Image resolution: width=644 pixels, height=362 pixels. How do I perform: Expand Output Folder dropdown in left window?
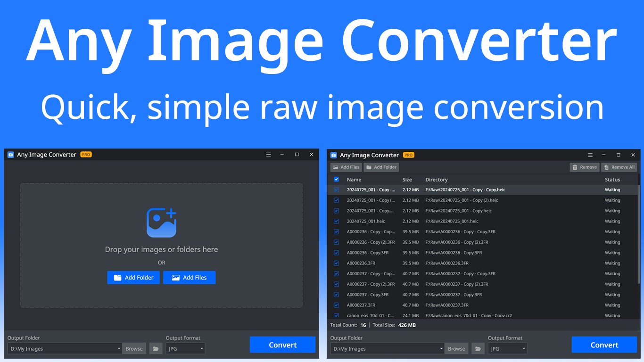click(119, 349)
